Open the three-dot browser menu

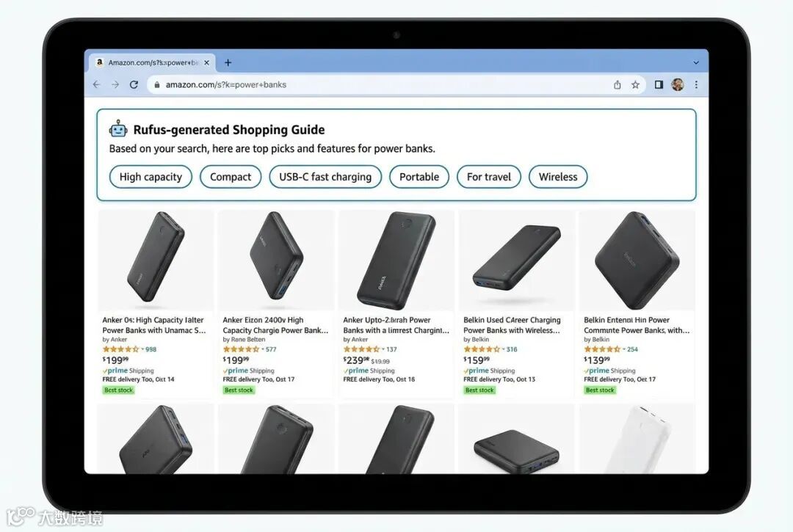[696, 85]
